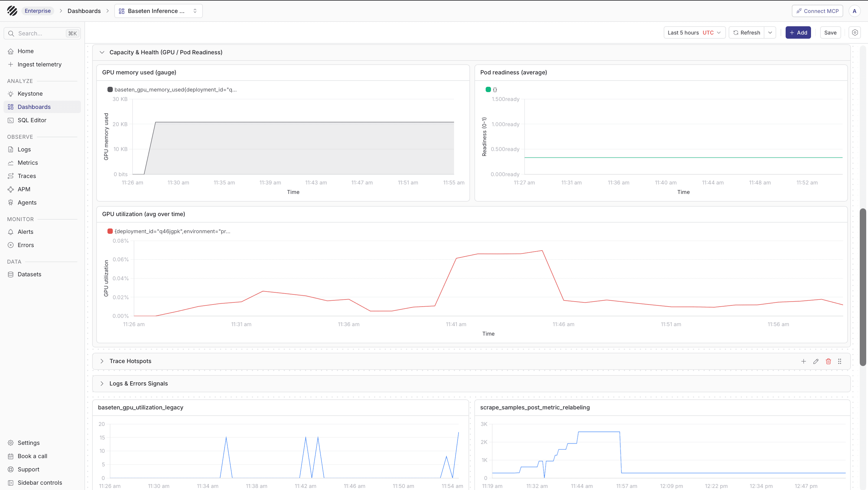Click the Home house icon
This screenshot has height=490, width=868.
point(11,51)
